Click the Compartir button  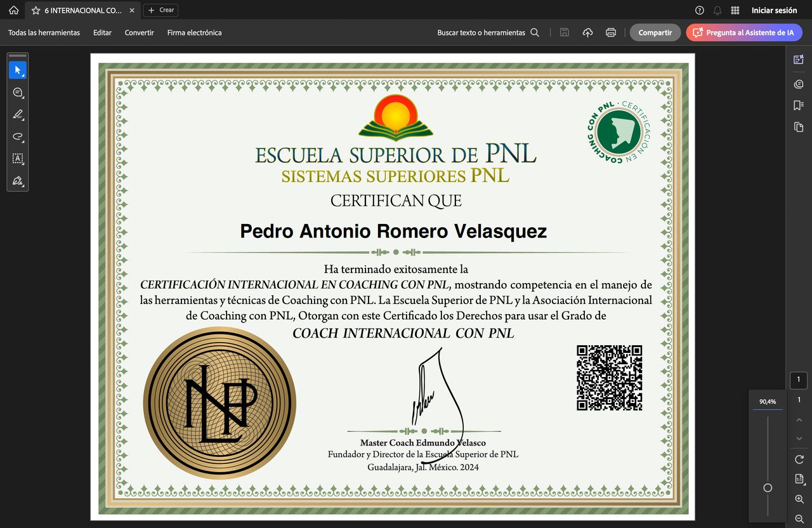[655, 32]
